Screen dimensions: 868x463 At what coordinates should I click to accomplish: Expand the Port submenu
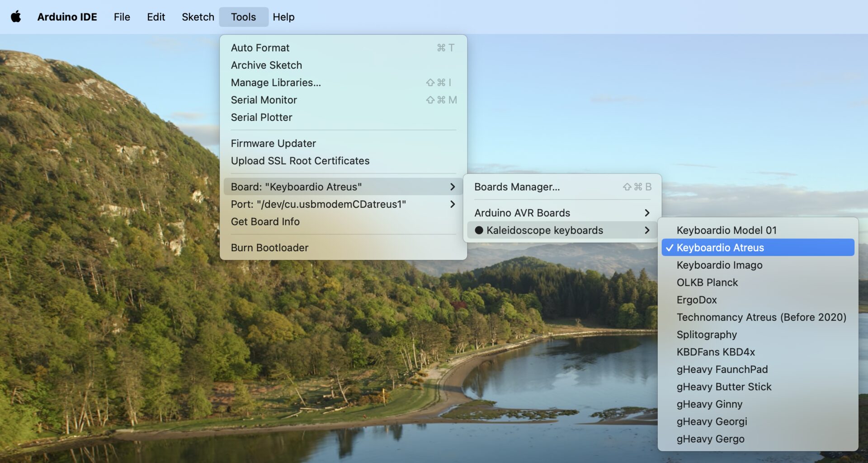pos(343,204)
